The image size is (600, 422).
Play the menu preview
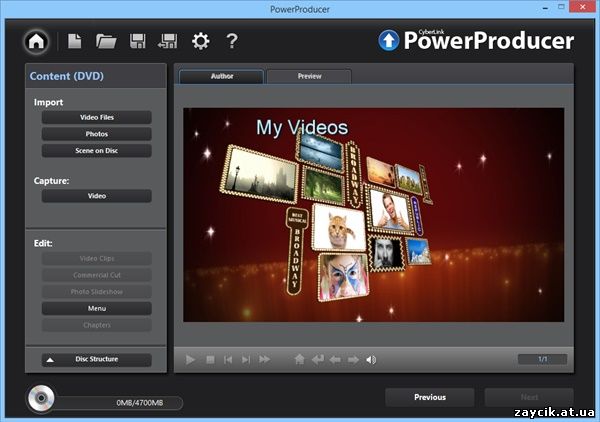[190, 360]
